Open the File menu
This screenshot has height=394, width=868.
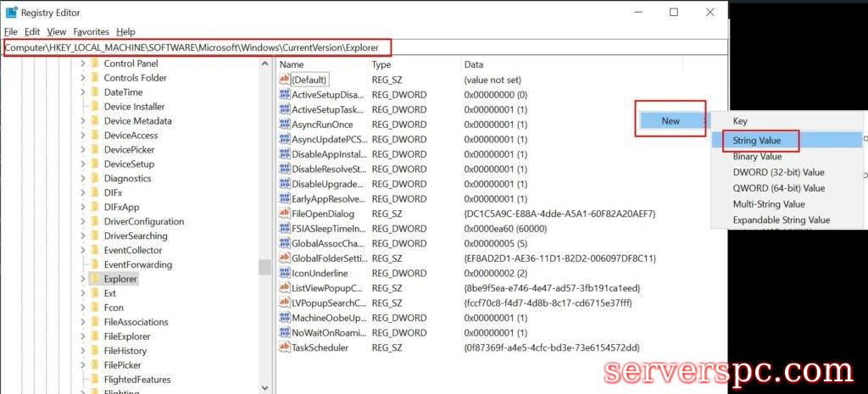[x=11, y=31]
